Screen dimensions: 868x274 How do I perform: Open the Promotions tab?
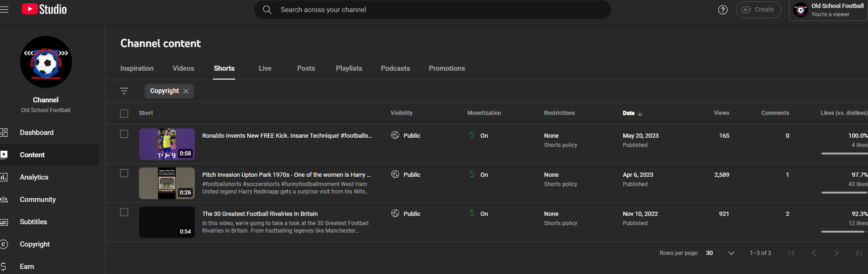[447, 68]
